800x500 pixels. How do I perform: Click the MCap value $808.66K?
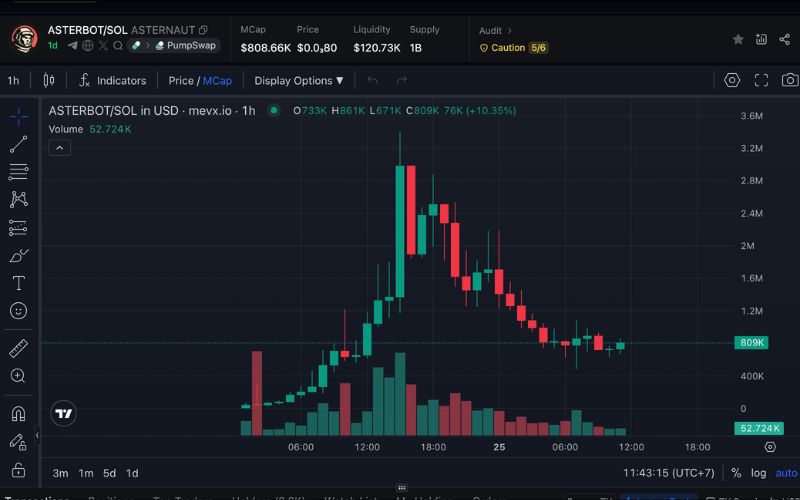pos(265,48)
